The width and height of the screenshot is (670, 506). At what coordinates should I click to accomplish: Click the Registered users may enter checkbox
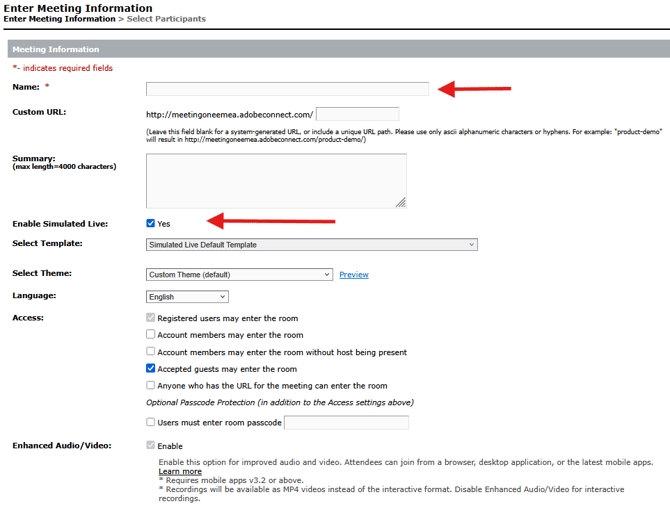tap(151, 318)
